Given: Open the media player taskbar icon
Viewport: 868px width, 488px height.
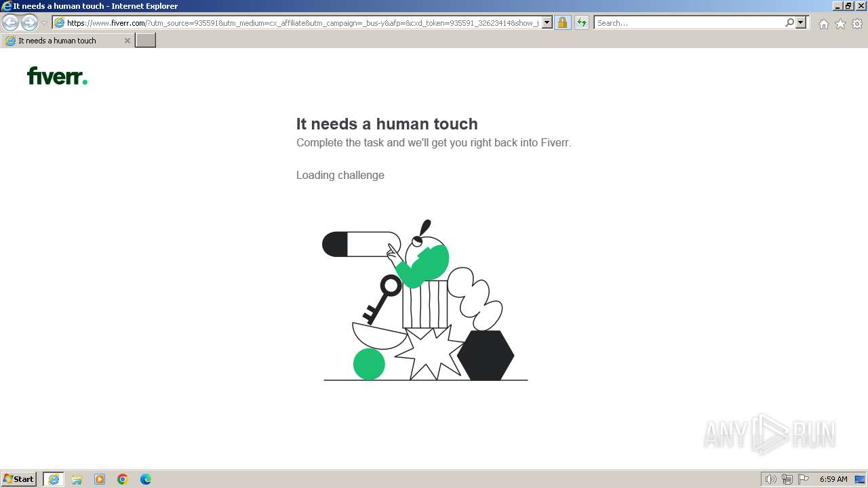Looking at the screenshot, I should pyautogui.click(x=100, y=479).
